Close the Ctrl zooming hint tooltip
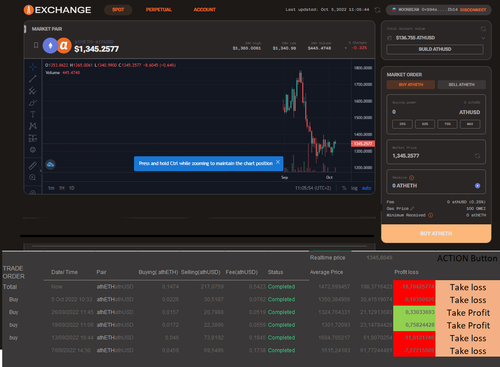 coord(278,162)
